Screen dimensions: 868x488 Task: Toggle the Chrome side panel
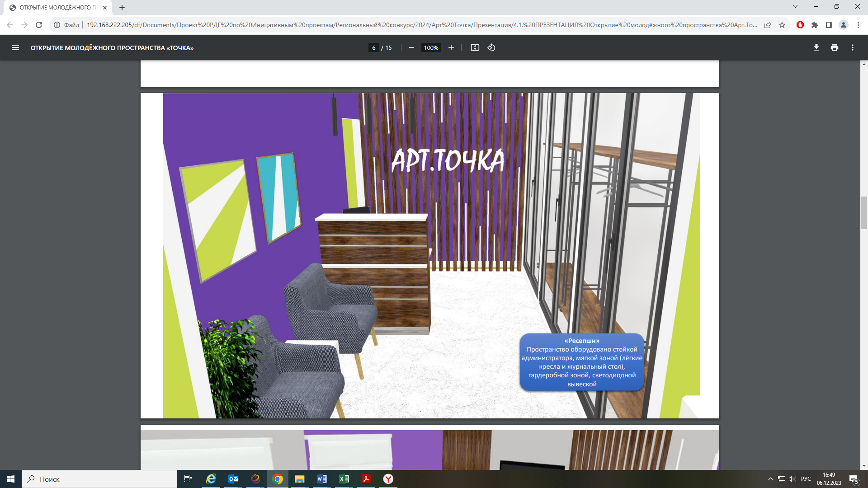pyautogui.click(x=829, y=25)
